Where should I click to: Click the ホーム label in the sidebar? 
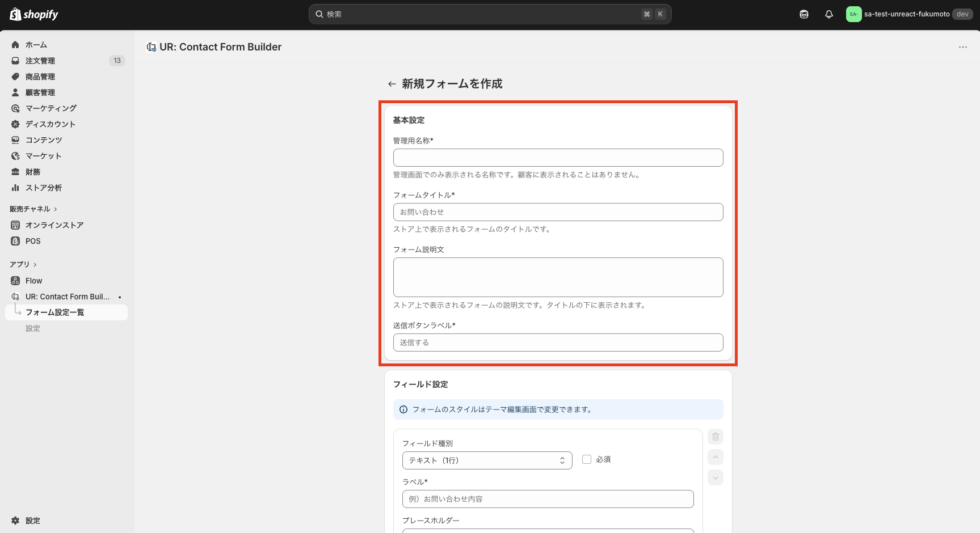[36, 45]
